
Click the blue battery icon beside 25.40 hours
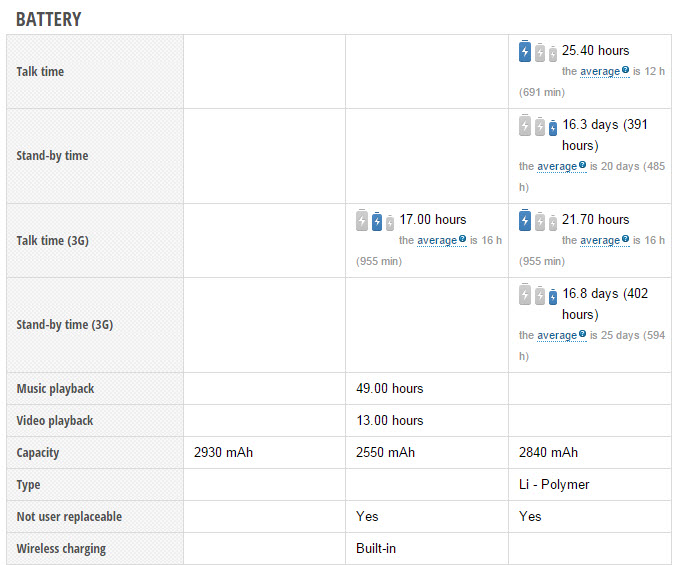524,51
